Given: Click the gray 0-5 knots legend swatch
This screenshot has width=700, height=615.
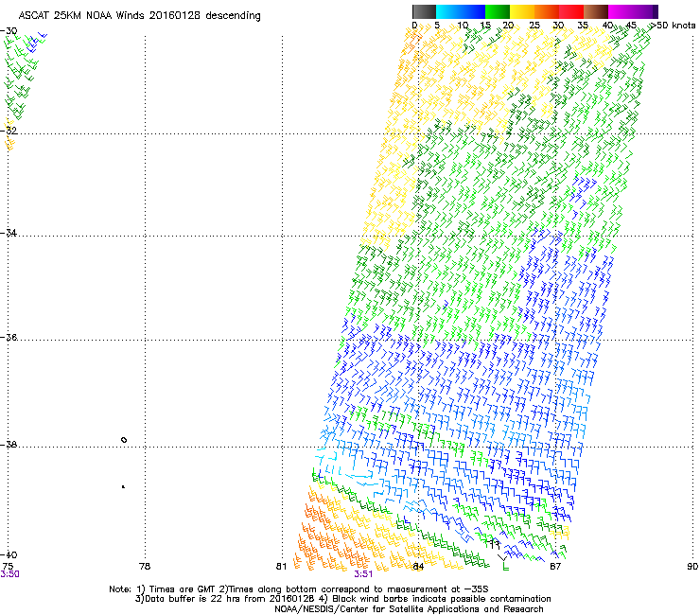Looking at the screenshot, I should tap(424, 11).
